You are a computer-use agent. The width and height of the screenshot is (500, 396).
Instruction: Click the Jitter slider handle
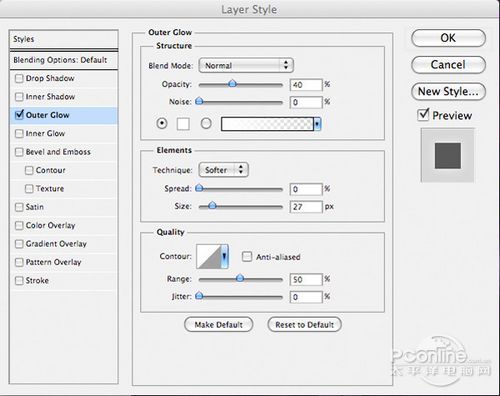coord(199,295)
